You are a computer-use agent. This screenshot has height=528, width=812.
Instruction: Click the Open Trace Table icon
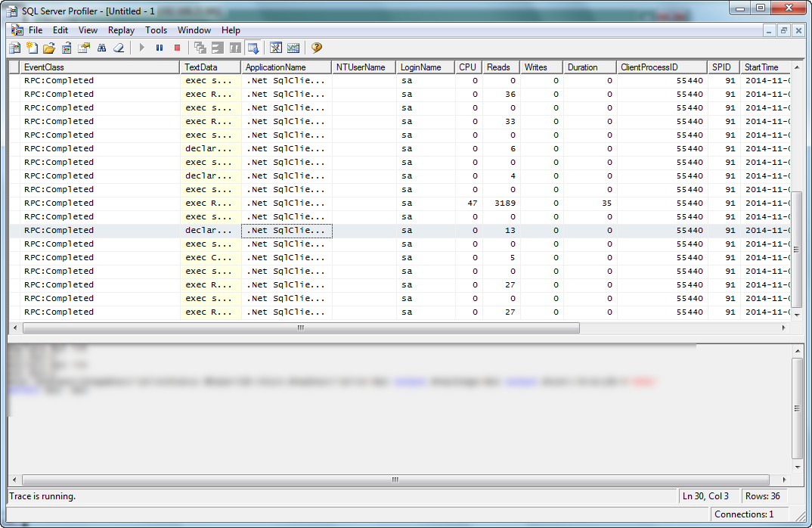pos(67,48)
